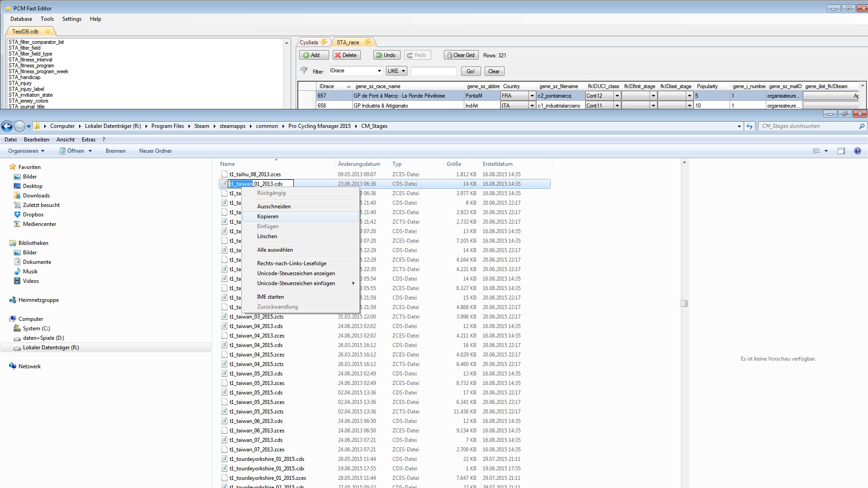Click the Clear Grid button
Image resolution: width=868 pixels, height=488 pixels.
point(461,55)
